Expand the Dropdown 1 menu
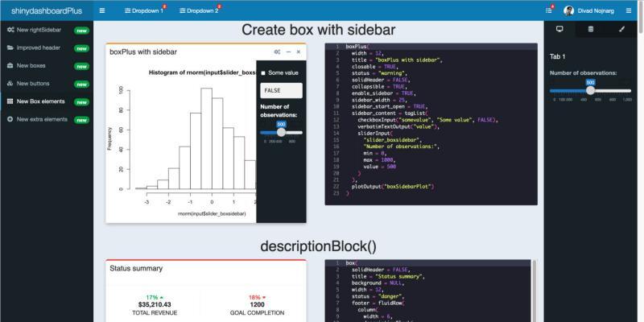The width and height of the screenshot is (644, 322). pyautogui.click(x=143, y=10)
